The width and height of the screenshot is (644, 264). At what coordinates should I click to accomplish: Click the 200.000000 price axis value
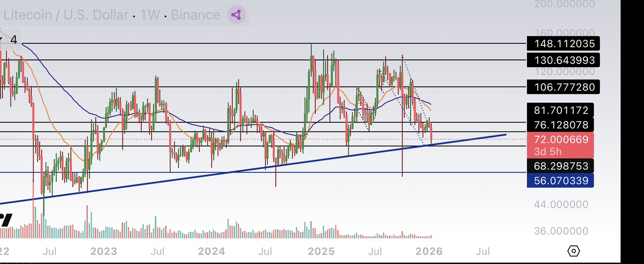(x=564, y=4)
